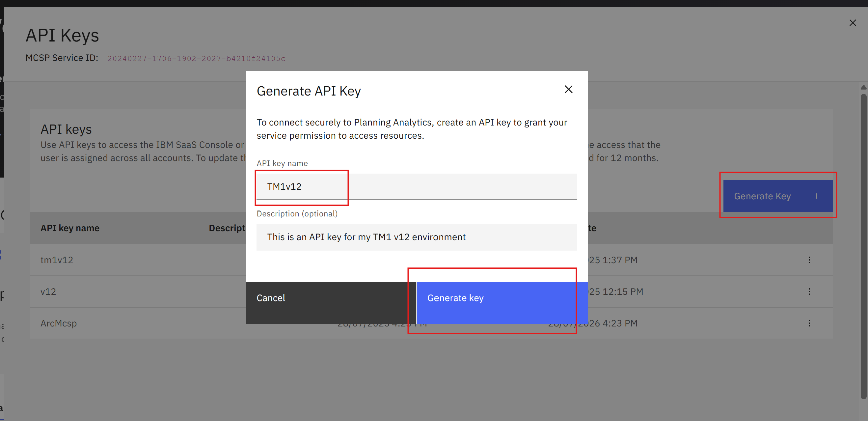Click the vertical scrollbar thumb

pos(863,246)
